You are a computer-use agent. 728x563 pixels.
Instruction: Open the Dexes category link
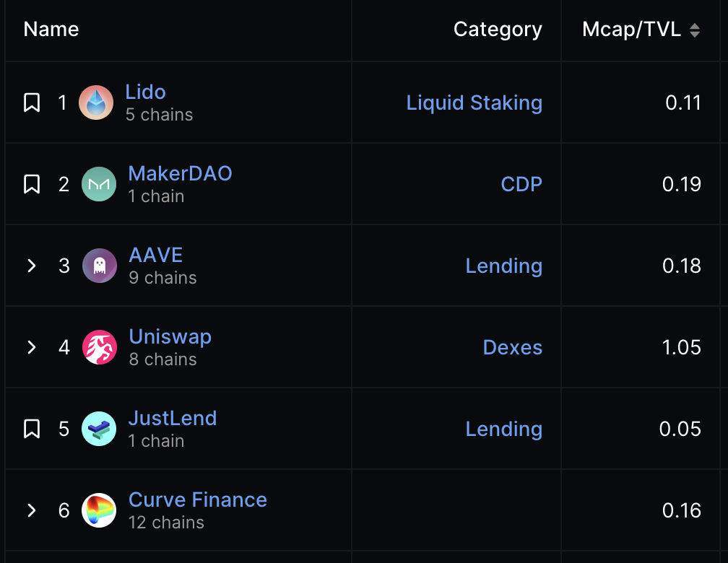[512, 347]
